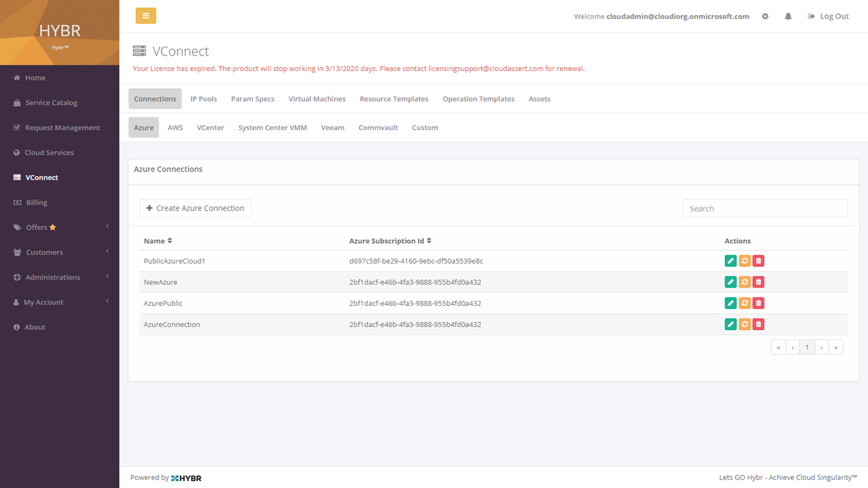
Task: Expand the My Account sidebar menu
Action: point(60,302)
